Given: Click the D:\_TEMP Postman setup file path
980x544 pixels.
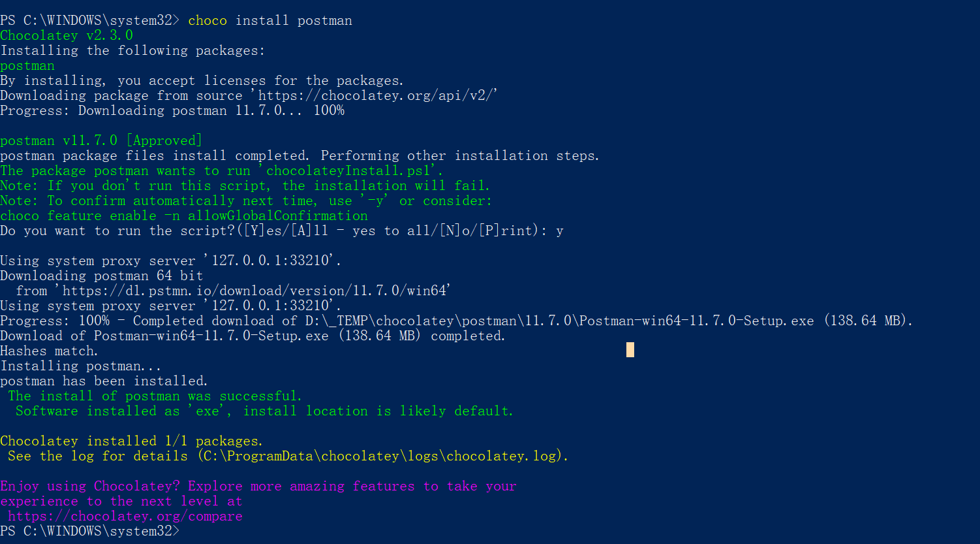Looking at the screenshot, I should point(559,321).
